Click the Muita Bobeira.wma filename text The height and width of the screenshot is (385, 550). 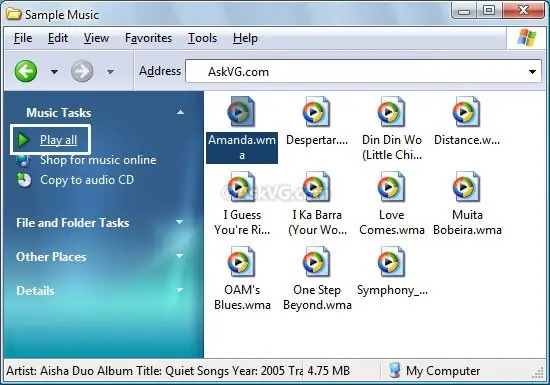(467, 222)
